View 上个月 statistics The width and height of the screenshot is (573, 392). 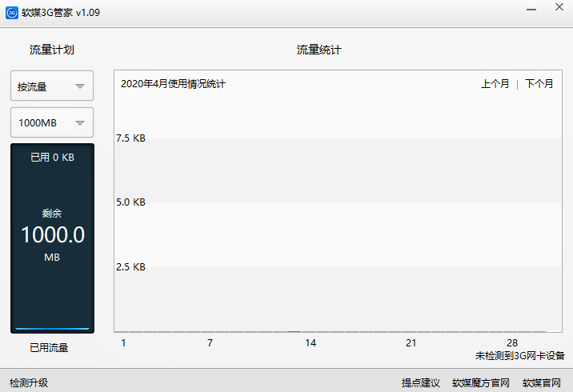pos(495,84)
